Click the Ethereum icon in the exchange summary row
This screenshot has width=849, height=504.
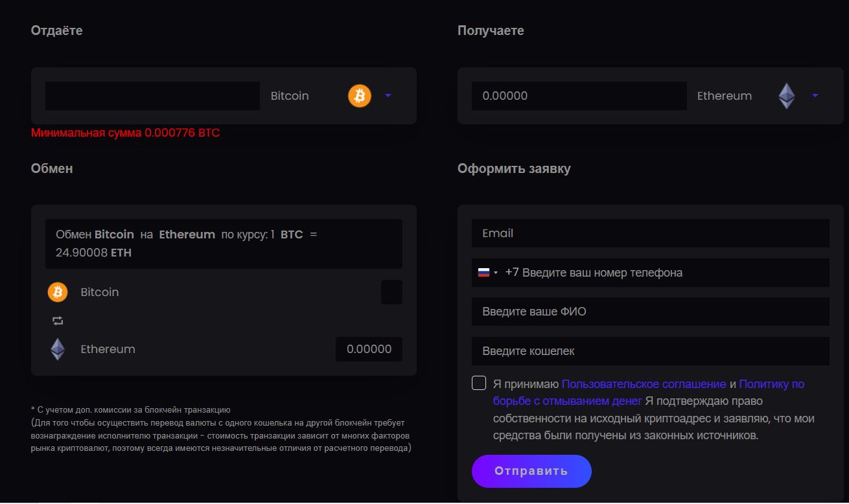coord(58,349)
